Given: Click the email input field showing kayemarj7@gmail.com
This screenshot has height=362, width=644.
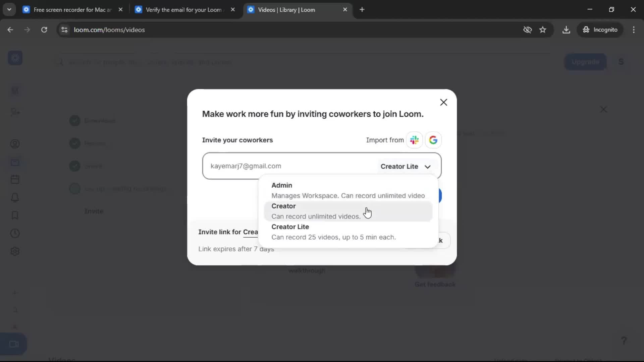Looking at the screenshot, I should pos(285,166).
